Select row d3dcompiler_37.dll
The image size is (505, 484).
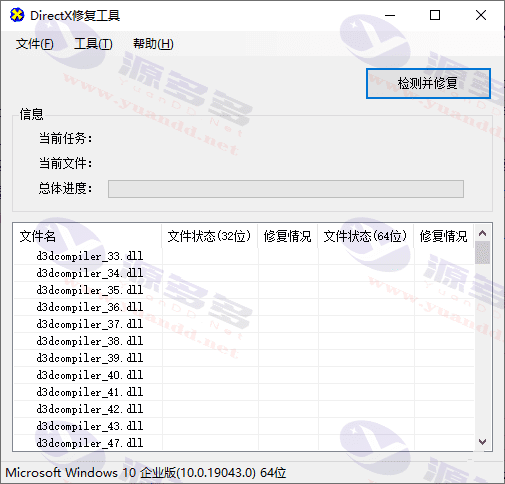pos(244,324)
